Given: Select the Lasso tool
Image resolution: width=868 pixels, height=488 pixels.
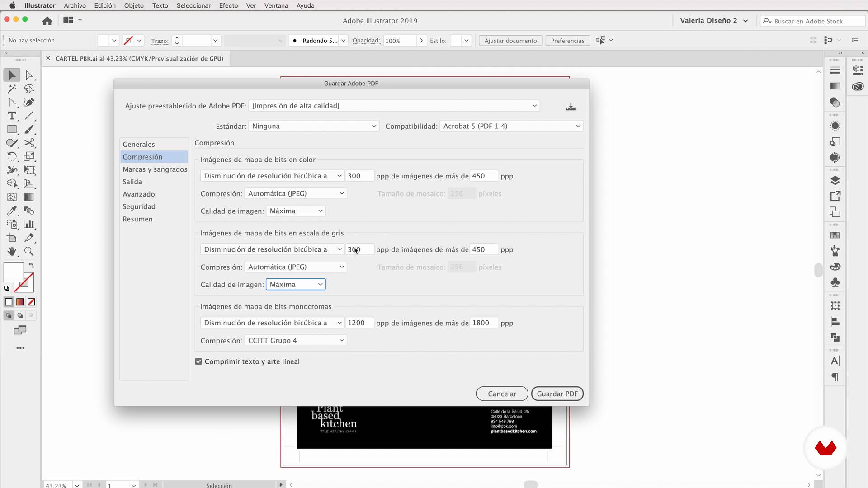Looking at the screenshot, I should pos(29,89).
